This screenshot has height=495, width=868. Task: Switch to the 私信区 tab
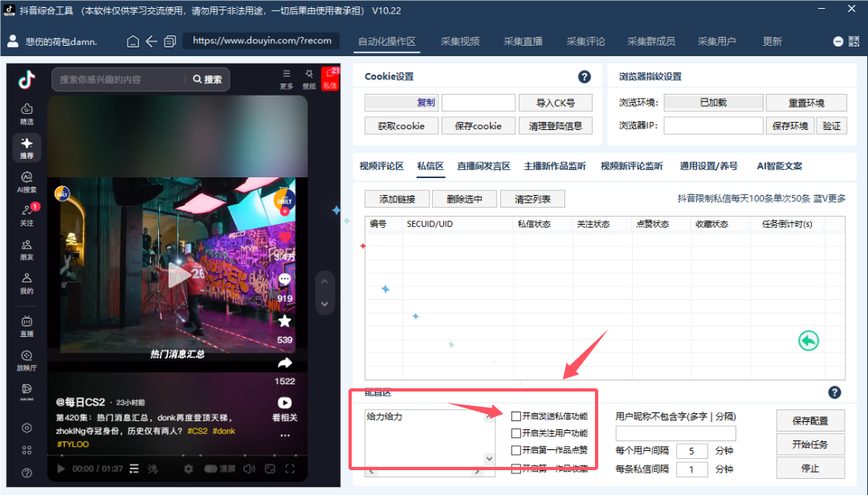(x=430, y=166)
